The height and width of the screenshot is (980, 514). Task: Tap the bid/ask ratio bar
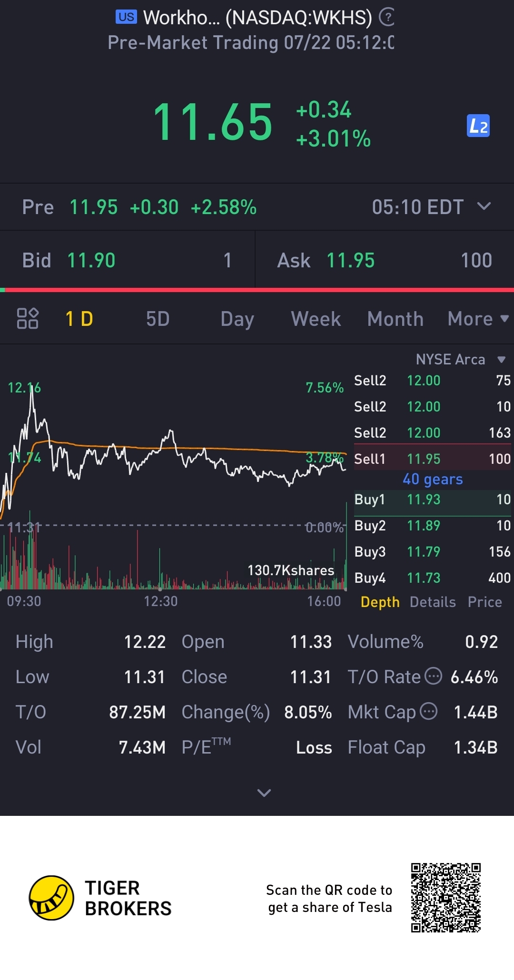tap(257, 290)
